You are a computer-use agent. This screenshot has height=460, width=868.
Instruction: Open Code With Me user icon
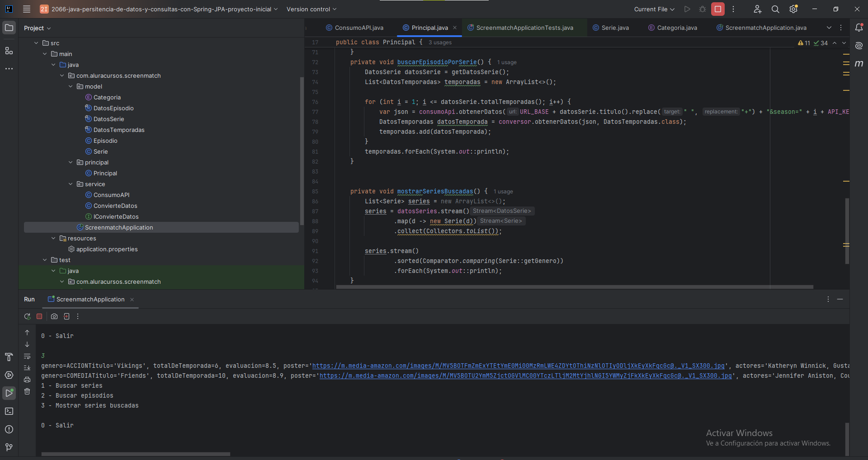coord(757,9)
